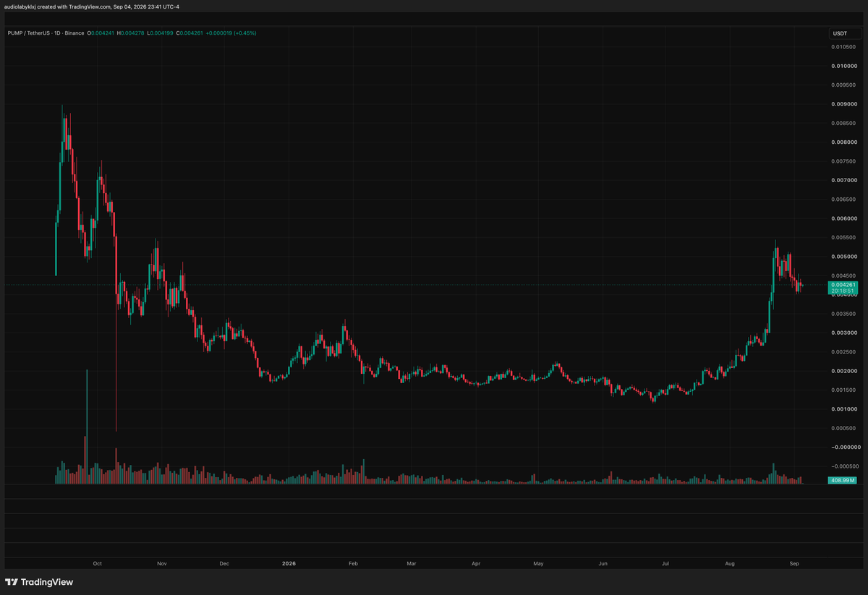Click the 0.004500 price axis label
Screen dimensions: 868x595
click(x=845, y=275)
